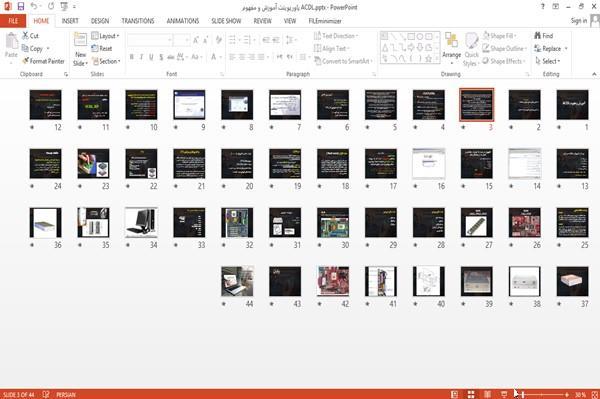
Task: Open the REVIEW tab
Action: tap(262, 21)
